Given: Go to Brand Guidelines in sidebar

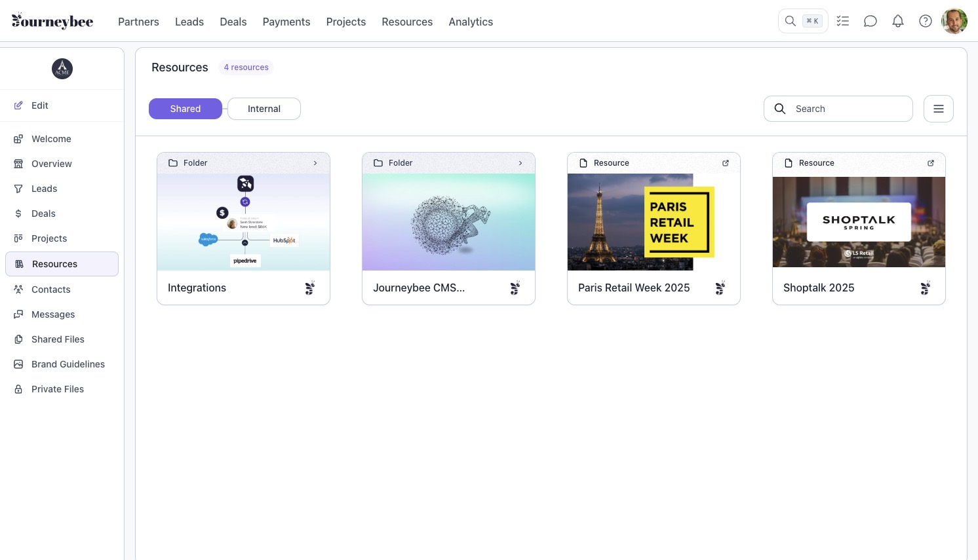Looking at the screenshot, I should click(62, 364).
